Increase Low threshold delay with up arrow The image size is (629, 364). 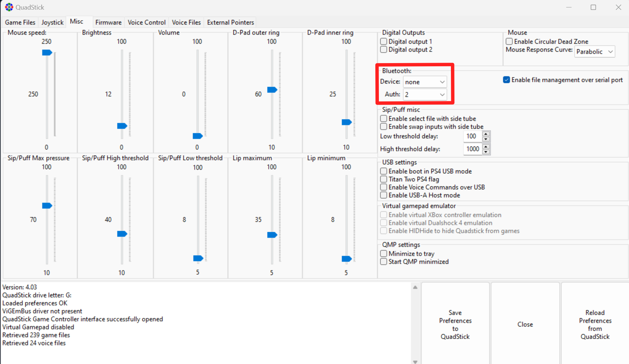486,134
